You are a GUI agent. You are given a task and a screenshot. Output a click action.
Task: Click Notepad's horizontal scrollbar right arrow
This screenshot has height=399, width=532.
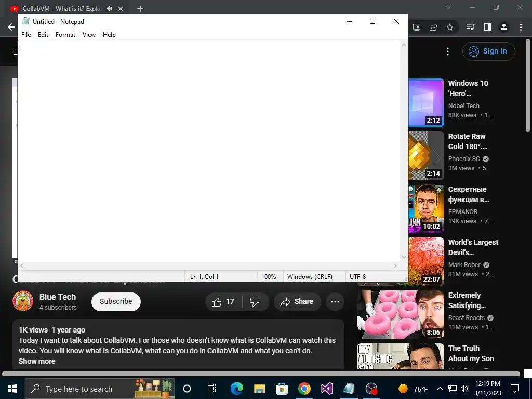[x=395, y=265]
